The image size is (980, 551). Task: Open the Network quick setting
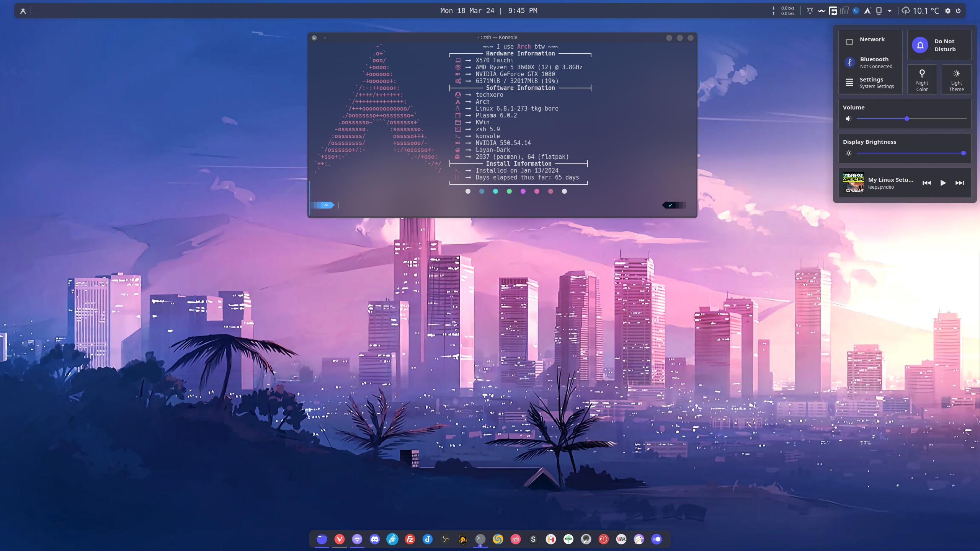tap(870, 40)
